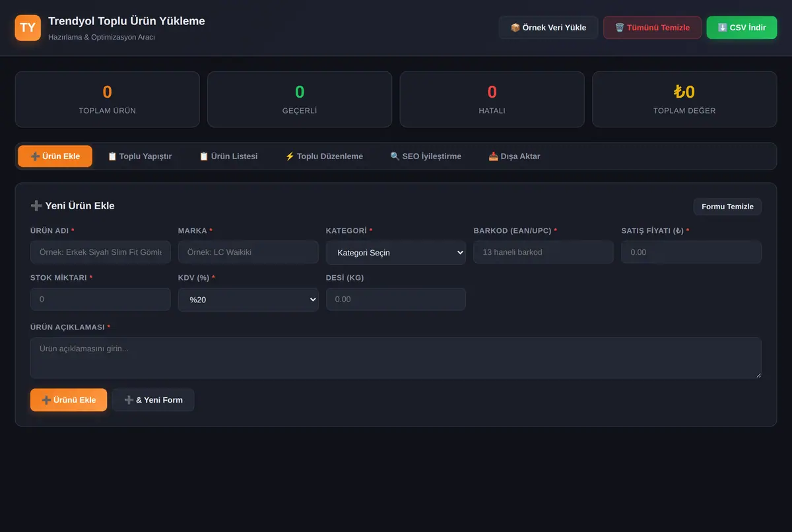The image size is (792, 532).
Task: Click the Tümünü Temizle button
Action: coord(652,28)
